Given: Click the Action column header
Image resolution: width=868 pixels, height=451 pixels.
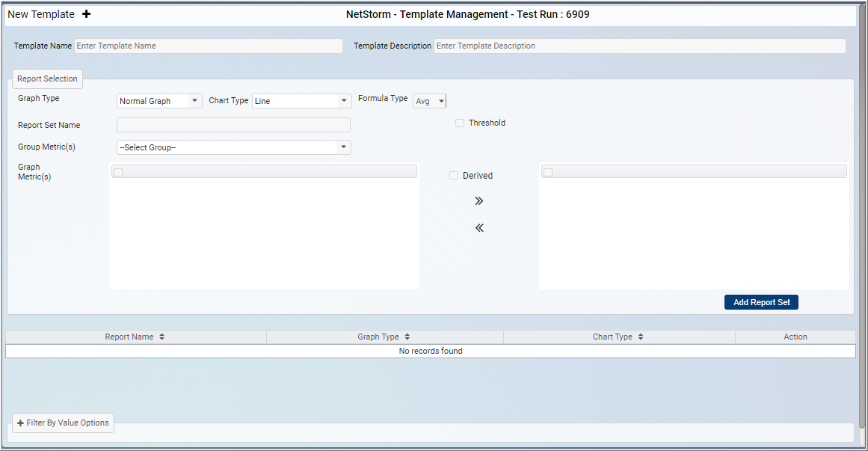Looking at the screenshot, I should pyautogui.click(x=795, y=337).
